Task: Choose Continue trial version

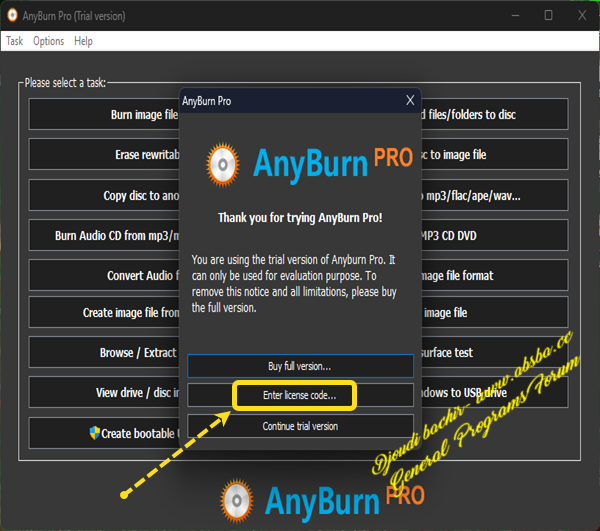Action: (x=300, y=426)
